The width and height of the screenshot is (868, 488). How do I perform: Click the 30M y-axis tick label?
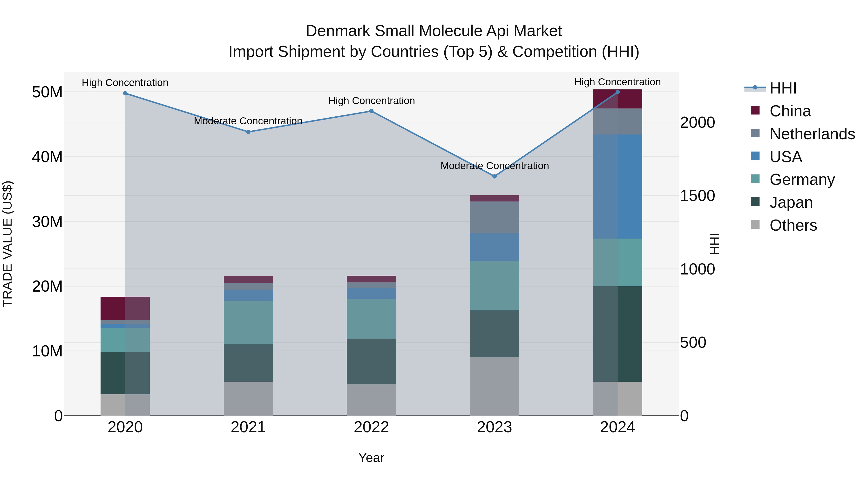47,222
